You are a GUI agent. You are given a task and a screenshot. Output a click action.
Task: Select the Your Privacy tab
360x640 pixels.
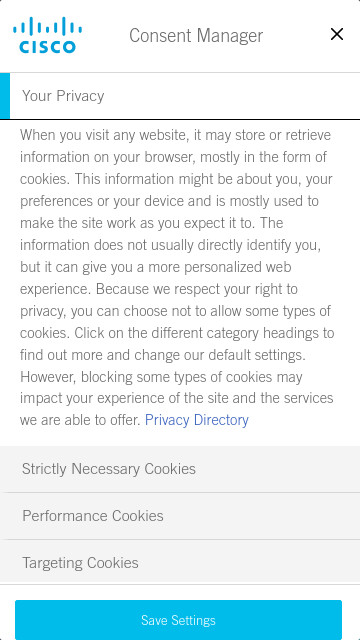click(x=180, y=96)
